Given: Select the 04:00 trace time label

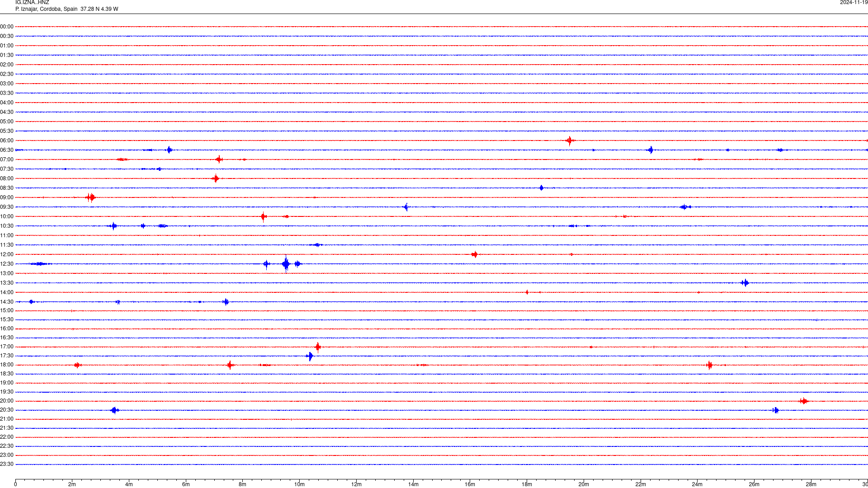Looking at the screenshot, I should tap(7, 103).
